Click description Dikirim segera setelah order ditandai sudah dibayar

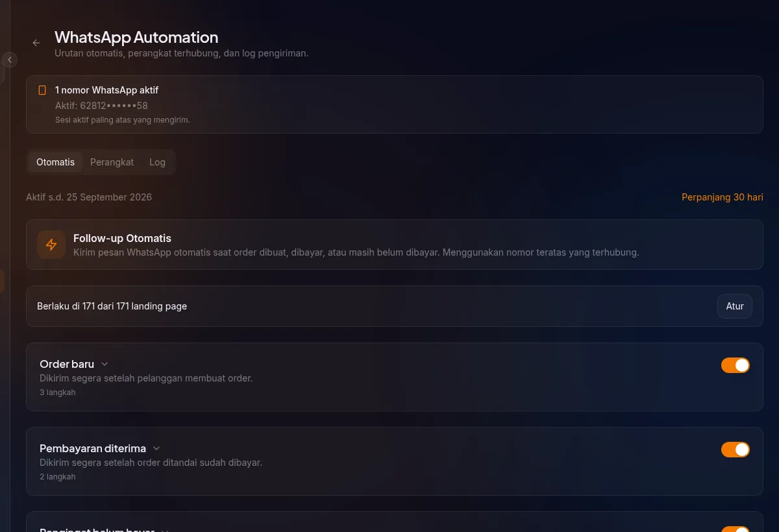[151, 463]
